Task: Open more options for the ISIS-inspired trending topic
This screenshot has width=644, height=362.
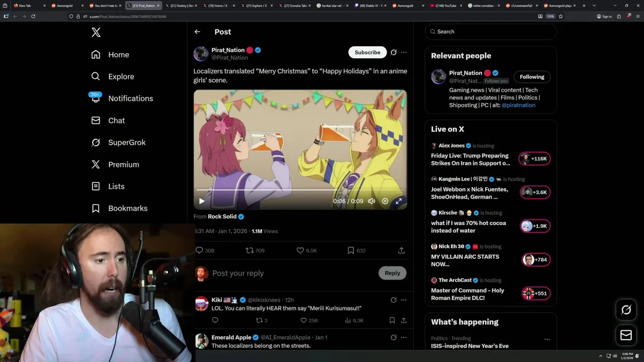Action: (547, 339)
